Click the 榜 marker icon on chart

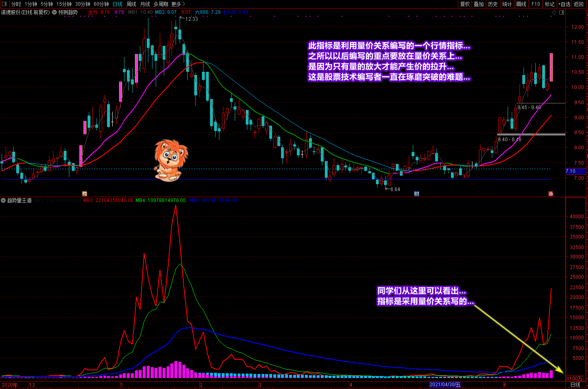click(84, 193)
